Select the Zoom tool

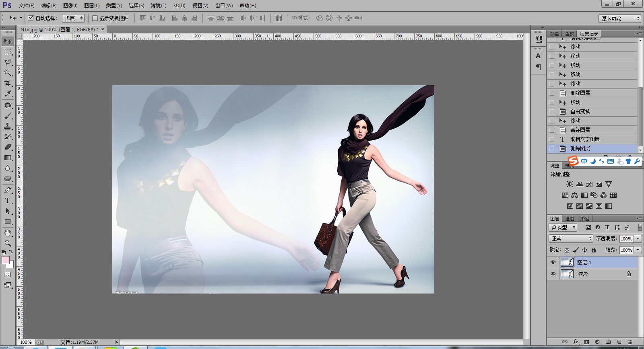(x=8, y=243)
